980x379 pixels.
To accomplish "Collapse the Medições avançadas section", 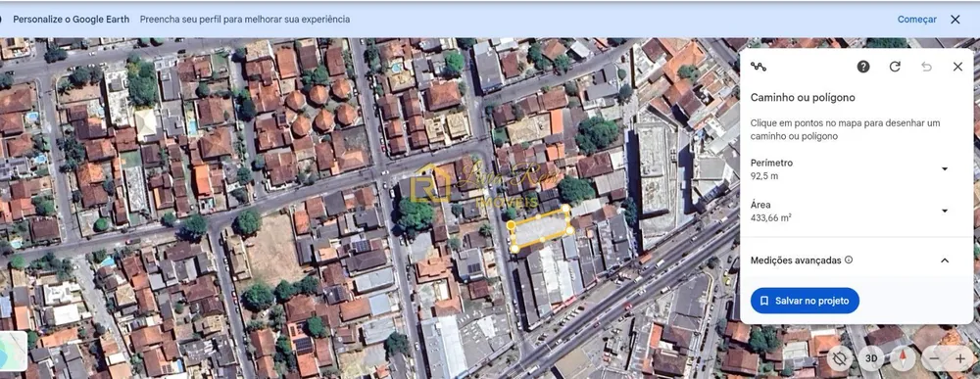I will [x=945, y=261].
